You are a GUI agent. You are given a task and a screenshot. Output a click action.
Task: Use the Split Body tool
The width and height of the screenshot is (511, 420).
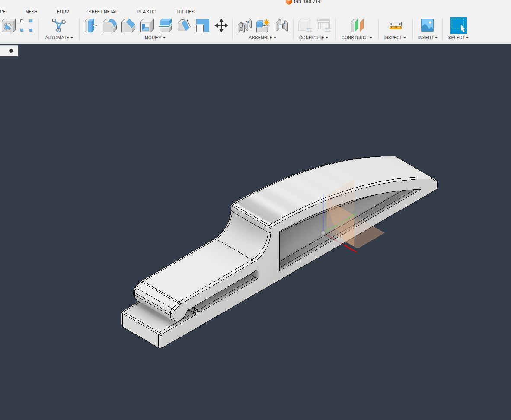184,25
